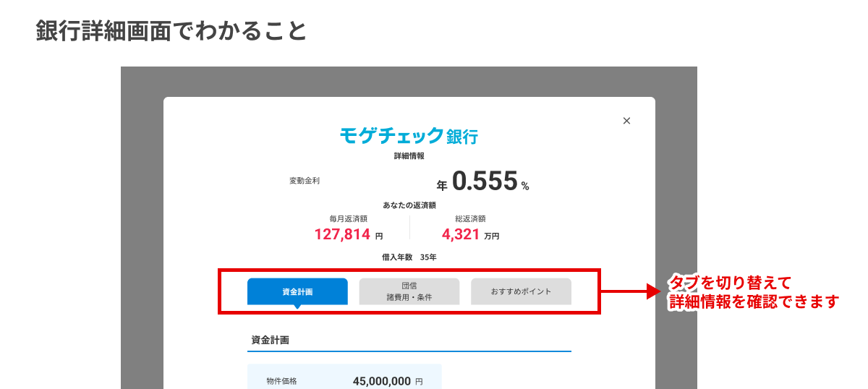Switch to the 団信 諸費用・条件 tab
The width and height of the screenshot is (868, 389).
click(x=409, y=291)
